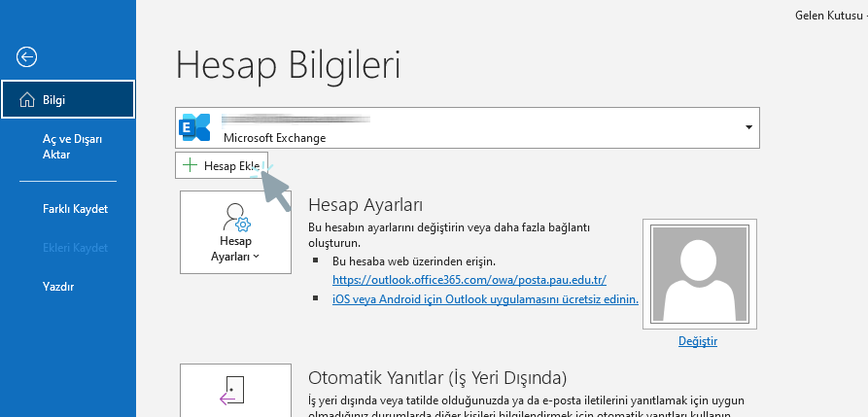868x417 pixels.
Task: Click the green plus icon on Hesap Ekle
Action: (190, 165)
